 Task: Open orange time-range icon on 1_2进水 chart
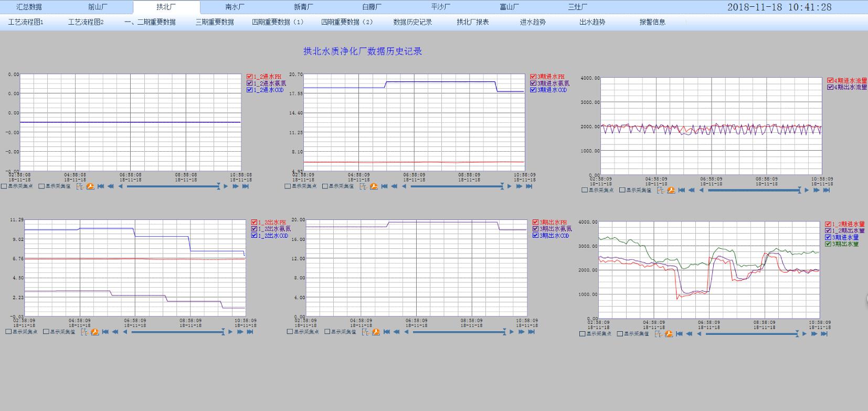tap(90, 186)
